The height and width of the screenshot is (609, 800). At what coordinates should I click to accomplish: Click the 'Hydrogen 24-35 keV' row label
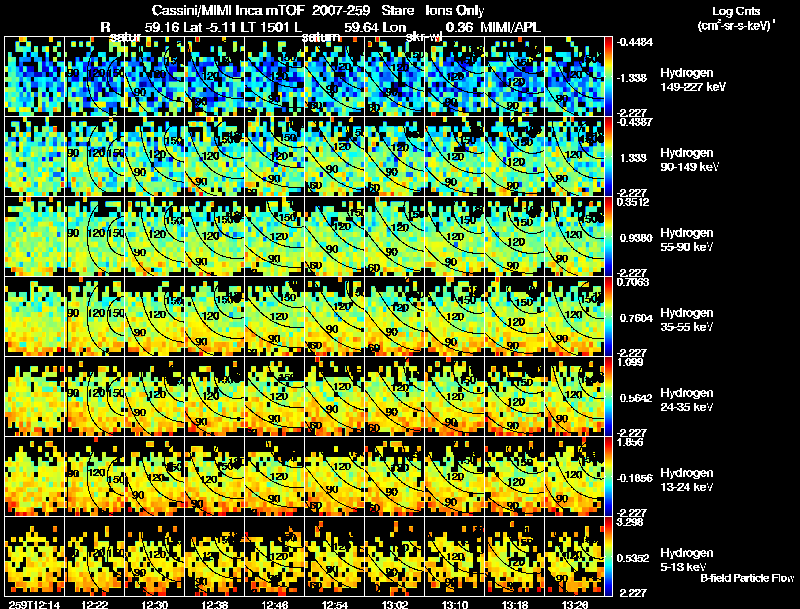[x=687, y=400]
